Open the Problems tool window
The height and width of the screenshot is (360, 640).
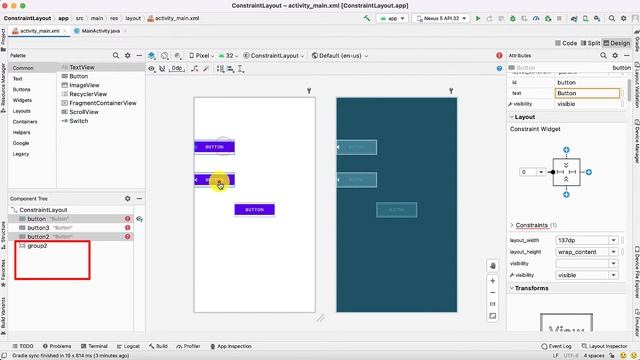[x=57, y=346]
